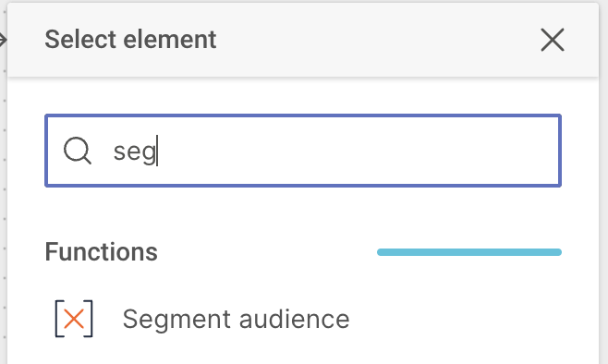Click the white area below the search box
Screen dimensions: 608x364
click(303, 213)
